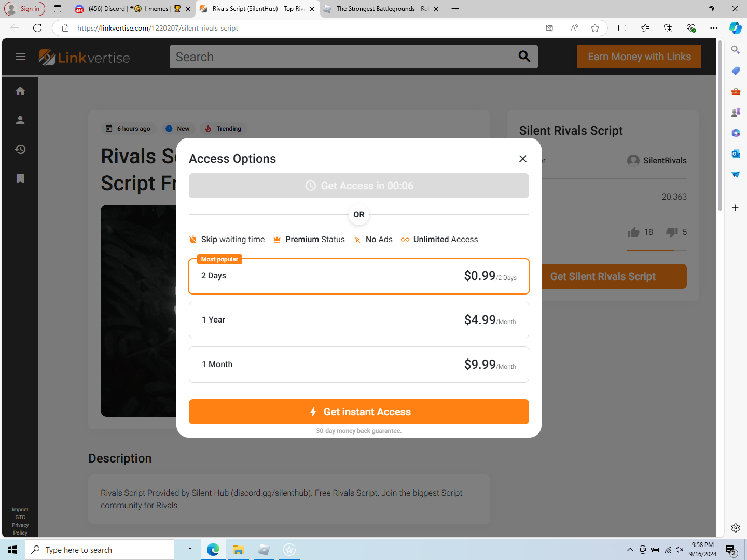Open a new browser tab
Viewport: 747px width, 560px height.
[455, 9]
